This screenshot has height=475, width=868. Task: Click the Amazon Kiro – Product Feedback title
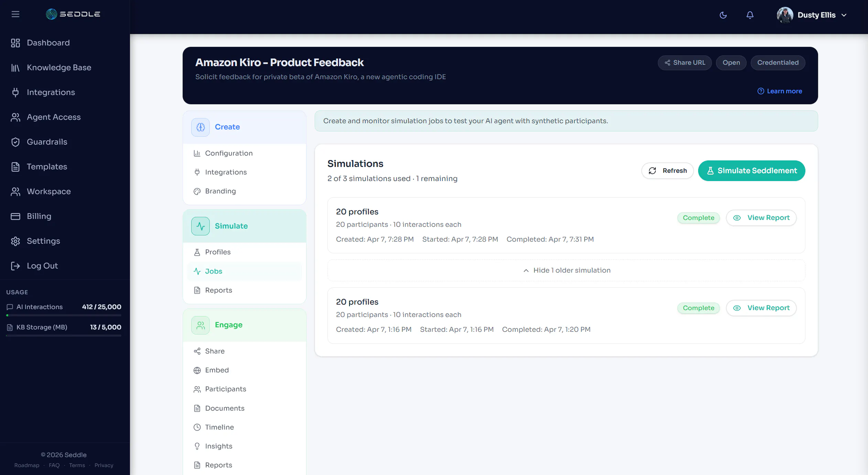click(280, 62)
